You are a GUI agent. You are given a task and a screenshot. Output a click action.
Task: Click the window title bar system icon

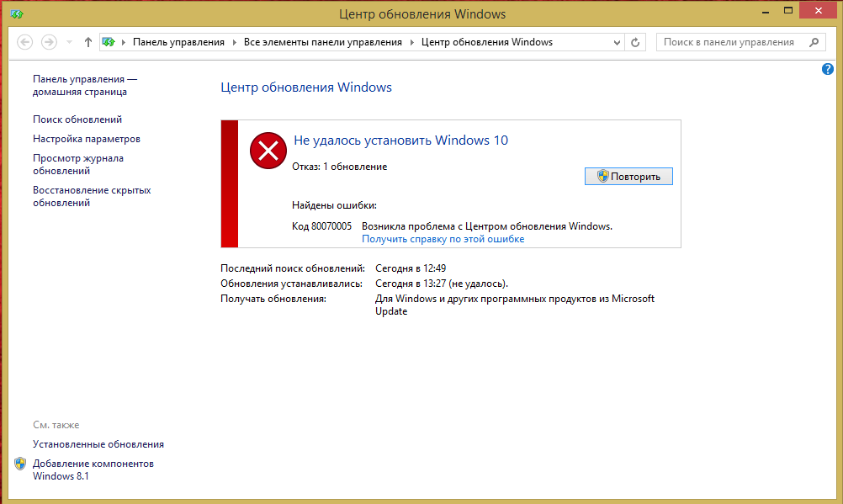pyautogui.click(x=17, y=14)
